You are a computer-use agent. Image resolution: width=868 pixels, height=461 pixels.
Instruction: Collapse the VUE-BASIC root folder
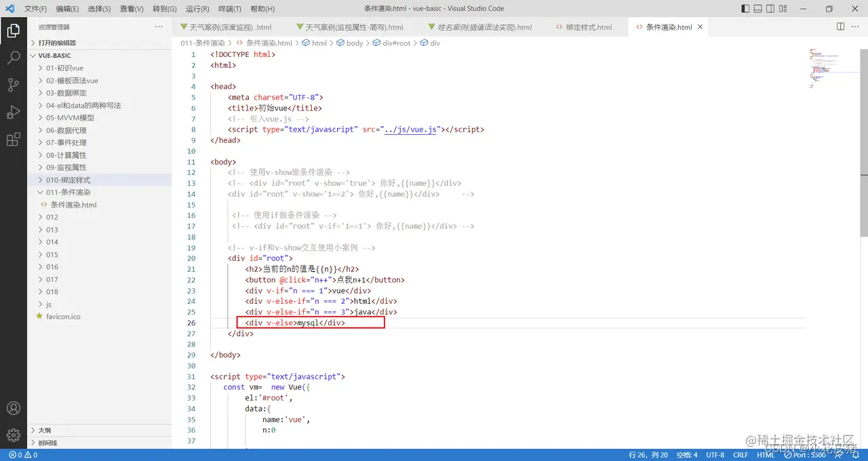(100, 56)
